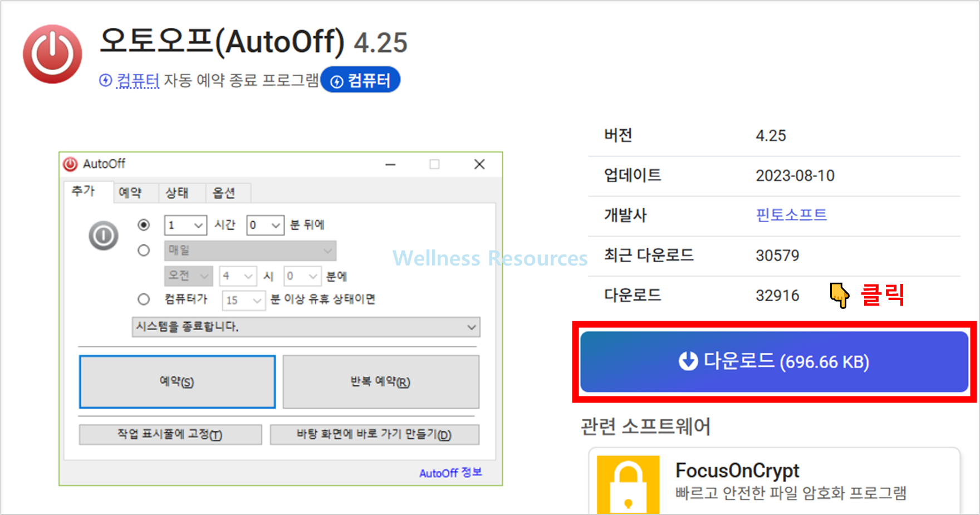
Task: Click 바탕 화면에 바로 가기 만들기(D) button
Action: point(374,434)
